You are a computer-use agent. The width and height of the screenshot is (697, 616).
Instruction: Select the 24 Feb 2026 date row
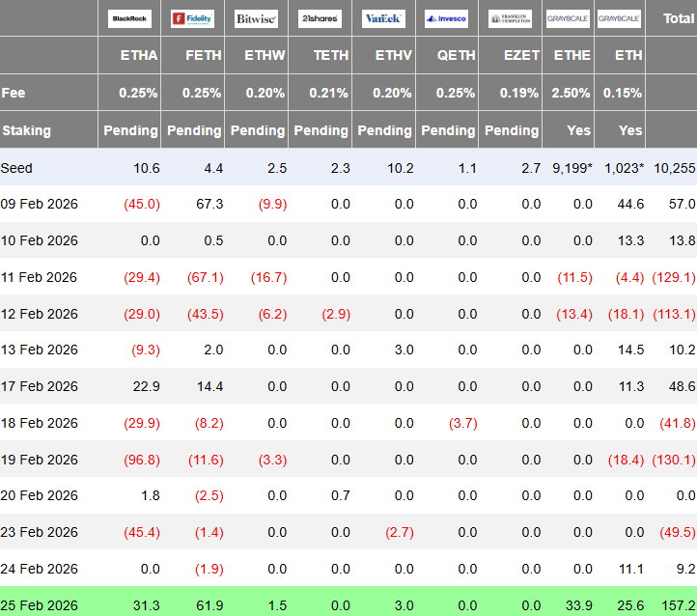pos(348,569)
